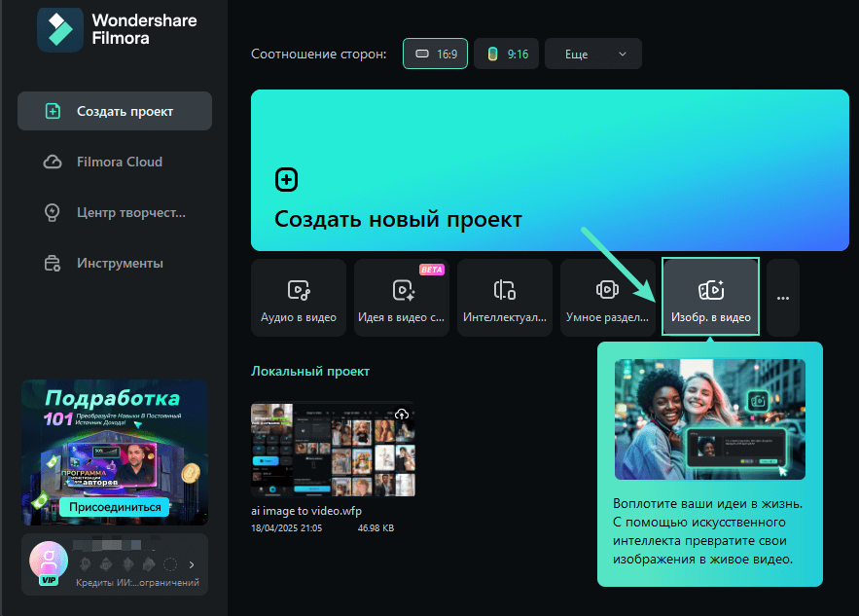Expand account details with the chevron arrow
This screenshot has height=616, width=859.
(192, 564)
